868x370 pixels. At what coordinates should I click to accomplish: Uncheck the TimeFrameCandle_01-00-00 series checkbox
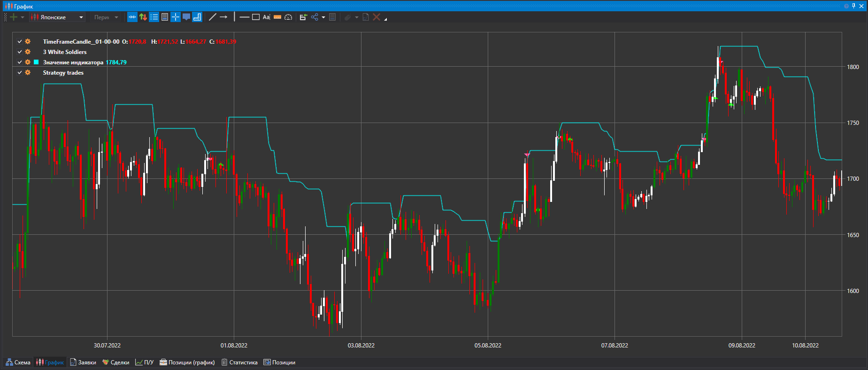[x=20, y=42]
